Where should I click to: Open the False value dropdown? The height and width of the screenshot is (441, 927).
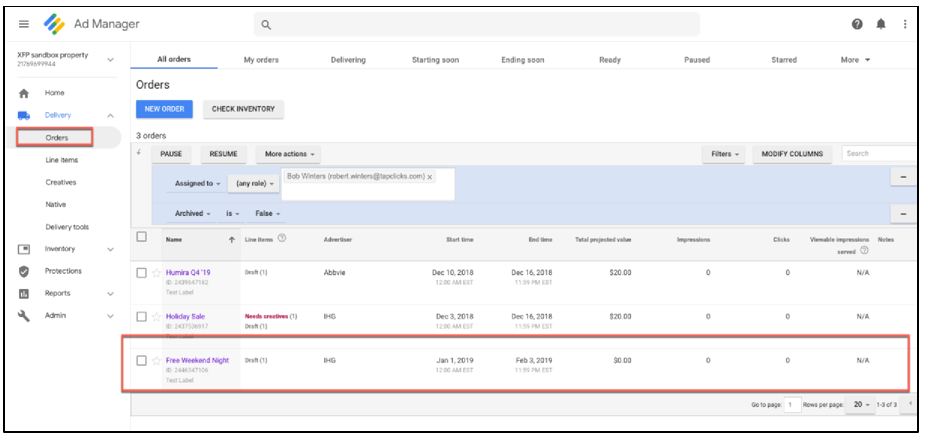[x=267, y=213]
